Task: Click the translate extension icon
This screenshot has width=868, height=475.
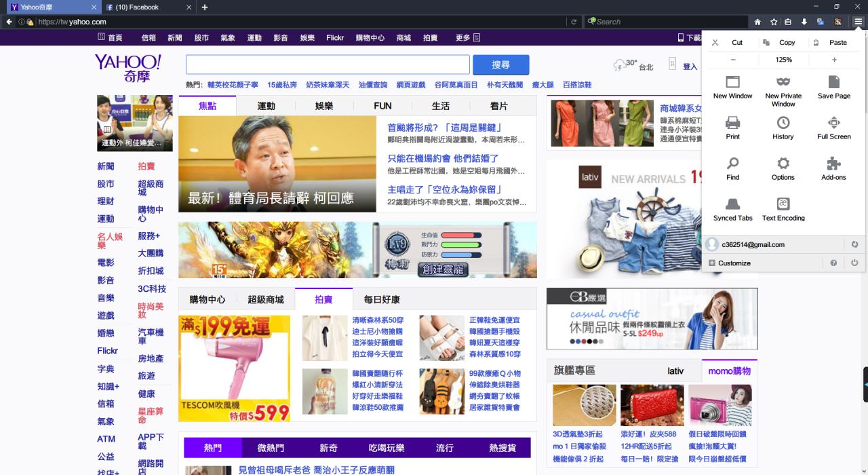Action: [821, 22]
